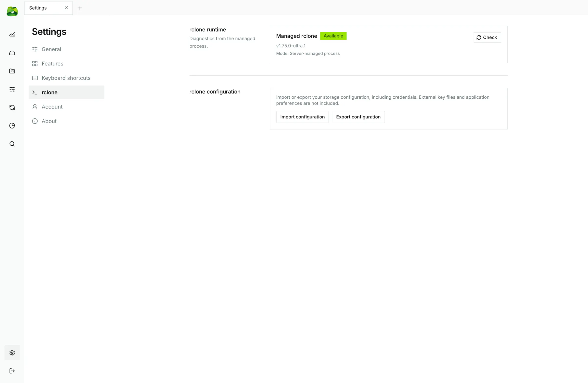Open Keyboard shortcuts settings
Viewport: 588px width, 383px height.
(66, 78)
